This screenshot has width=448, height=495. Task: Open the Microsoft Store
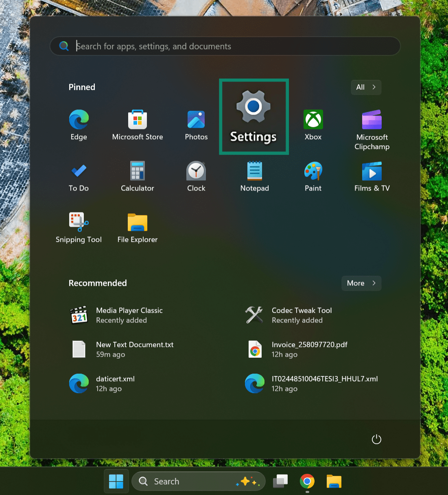[x=137, y=124]
